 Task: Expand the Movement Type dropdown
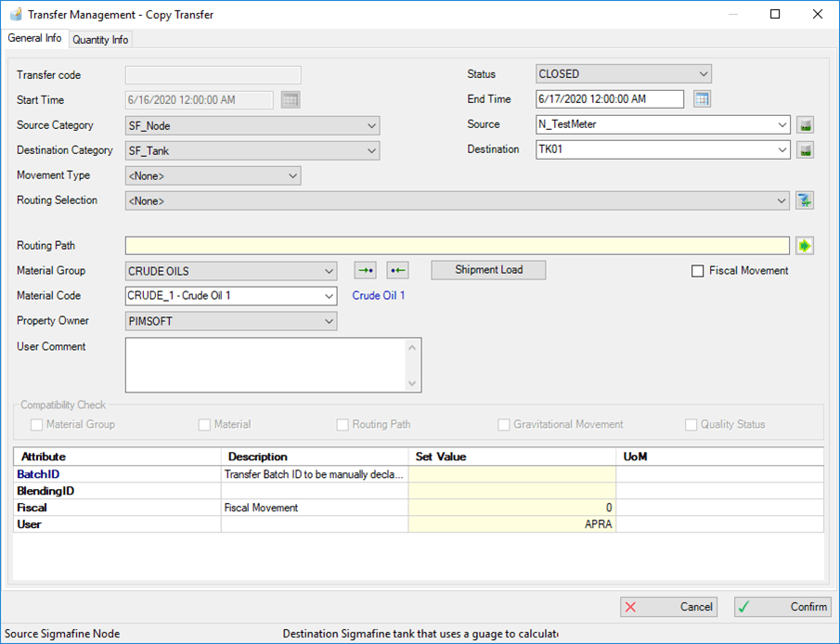coord(213,175)
